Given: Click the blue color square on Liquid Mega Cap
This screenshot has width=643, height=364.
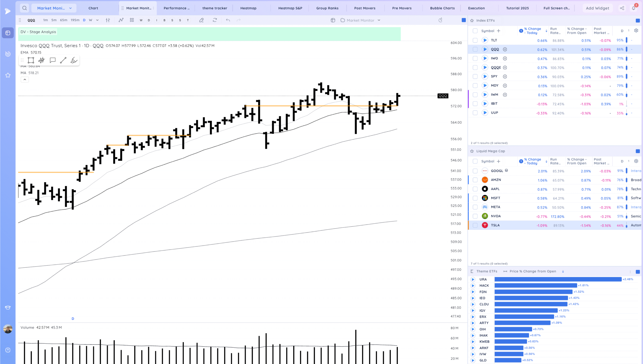Looking at the screenshot, I should (x=638, y=151).
